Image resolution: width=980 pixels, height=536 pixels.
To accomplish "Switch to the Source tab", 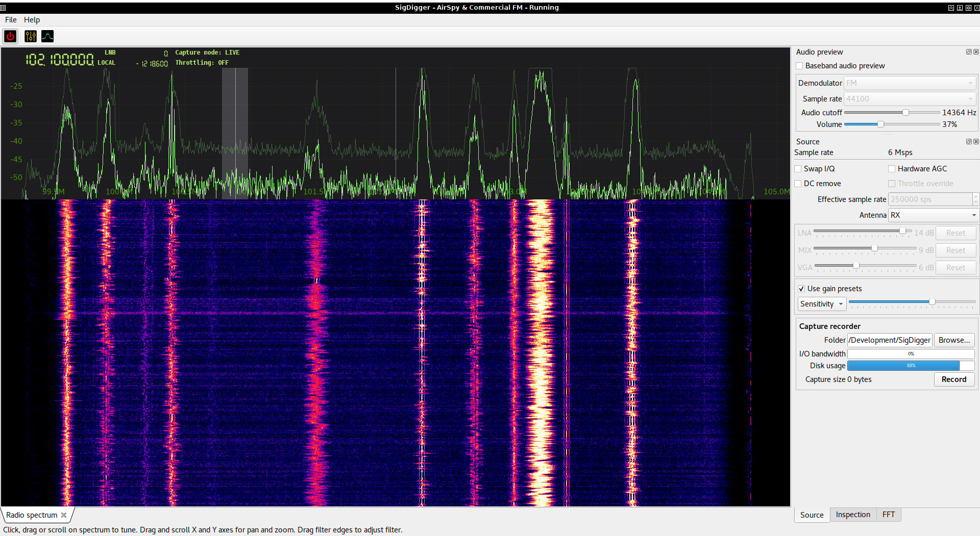I will click(x=812, y=515).
